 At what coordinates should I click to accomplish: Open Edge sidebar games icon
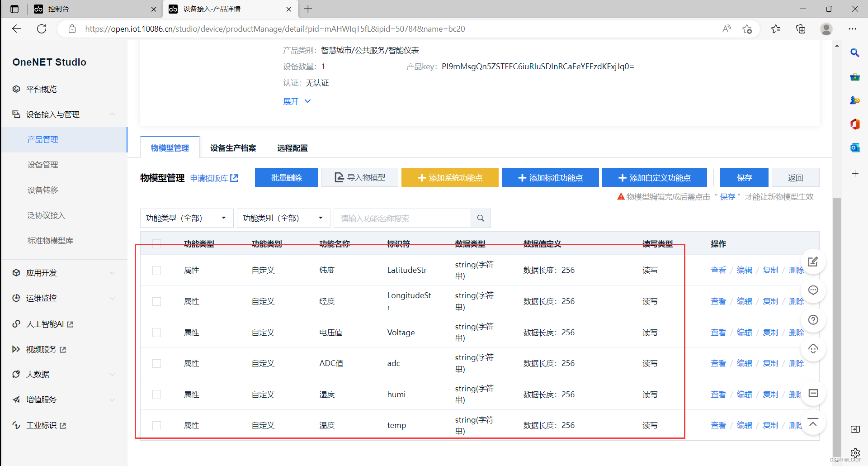click(855, 100)
